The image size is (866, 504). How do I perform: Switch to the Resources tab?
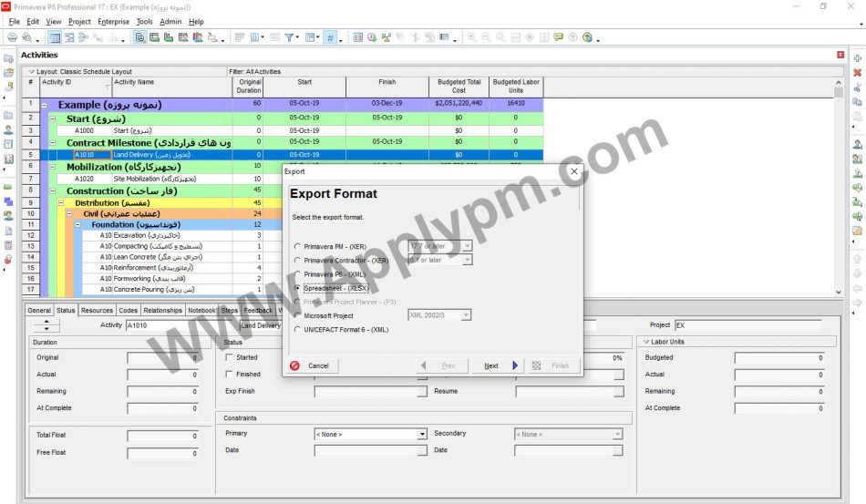coord(97,310)
